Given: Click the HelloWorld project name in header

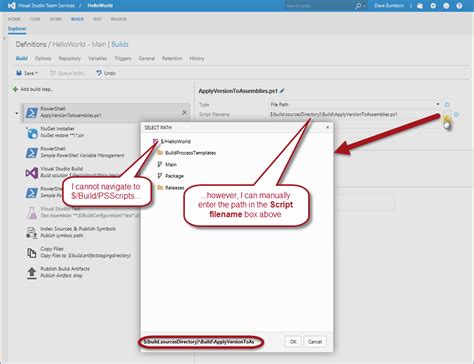Looking at the screenshot, I should [x=100, y=6].
